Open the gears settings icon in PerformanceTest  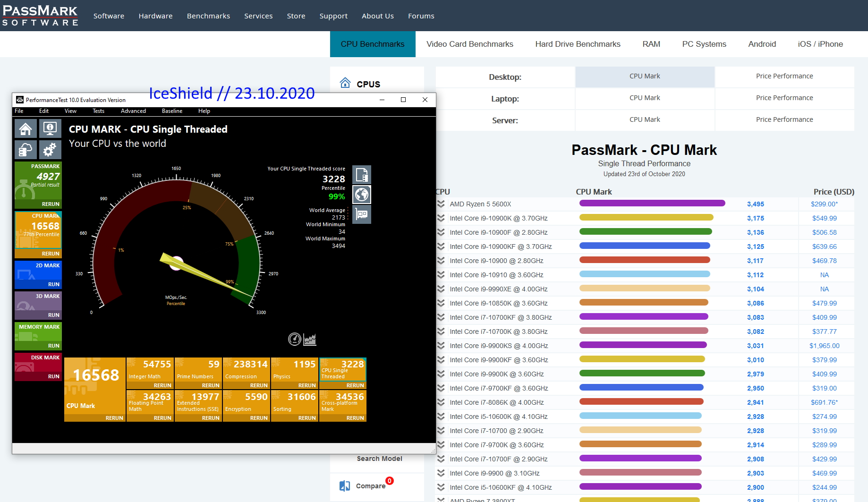[x=50, y=150]
